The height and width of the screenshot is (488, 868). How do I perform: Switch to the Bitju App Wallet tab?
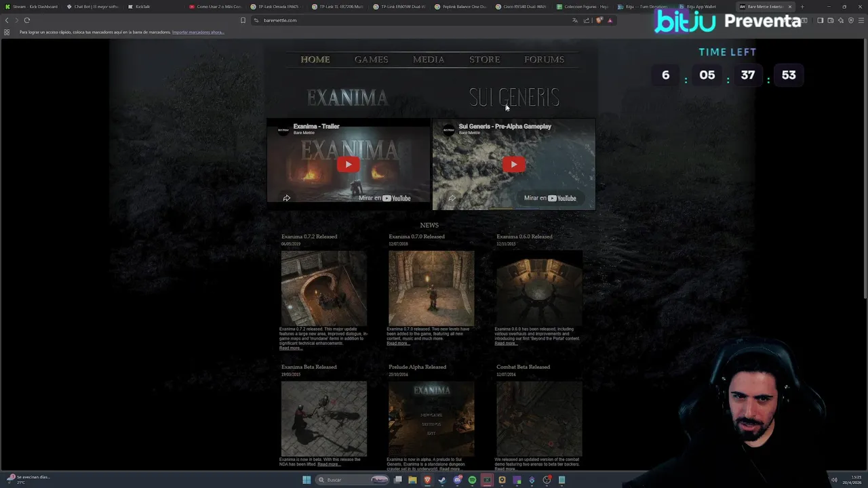pos(701,7)
